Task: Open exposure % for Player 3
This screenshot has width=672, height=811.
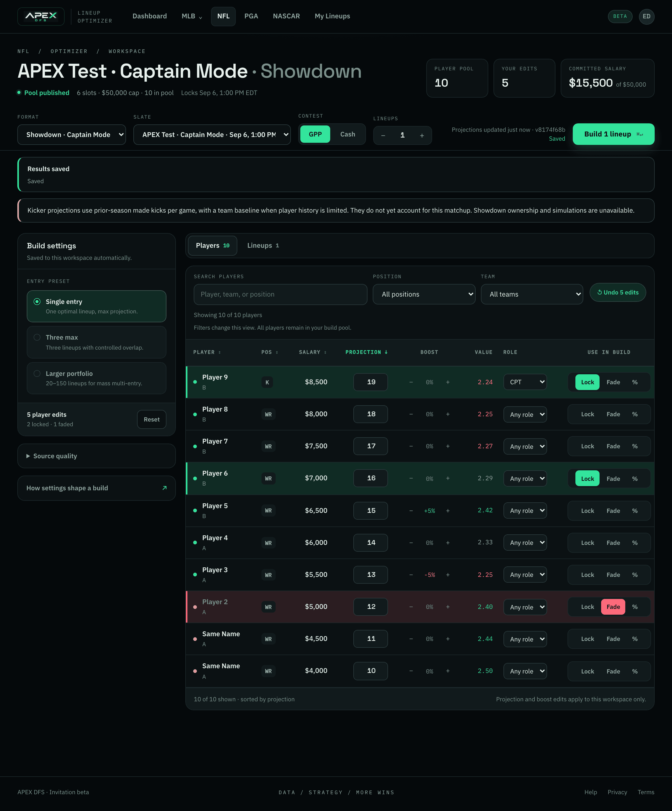Action: point(634,575)
